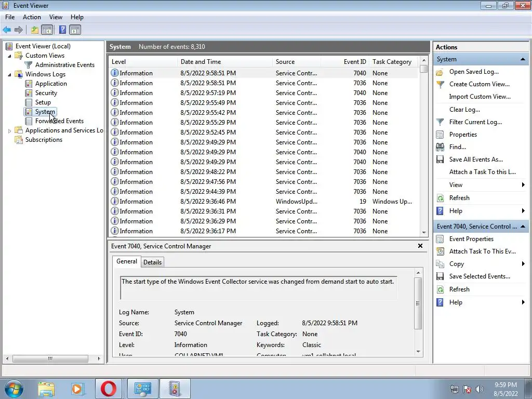Click the blue Help toolbar icon
532x399 pixels.
click(62, 30)
